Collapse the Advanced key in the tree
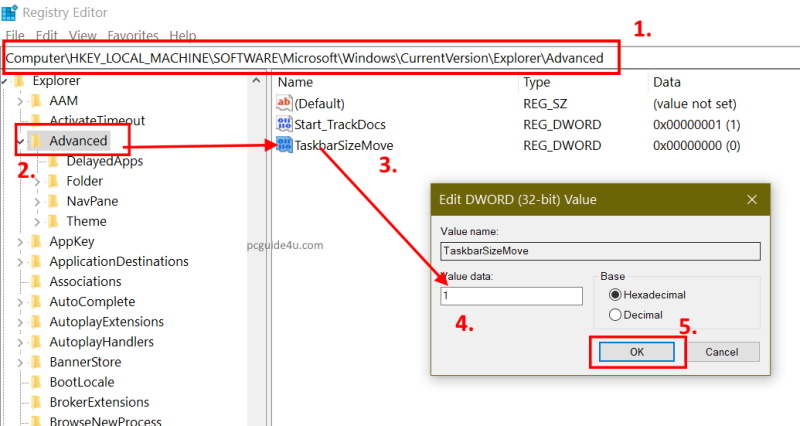The image size is (800, 426). pyautogui.click(x=21, y=141)
